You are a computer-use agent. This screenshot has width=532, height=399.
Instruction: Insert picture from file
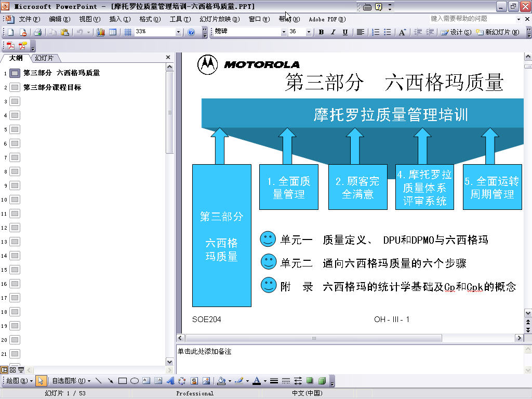206,381
